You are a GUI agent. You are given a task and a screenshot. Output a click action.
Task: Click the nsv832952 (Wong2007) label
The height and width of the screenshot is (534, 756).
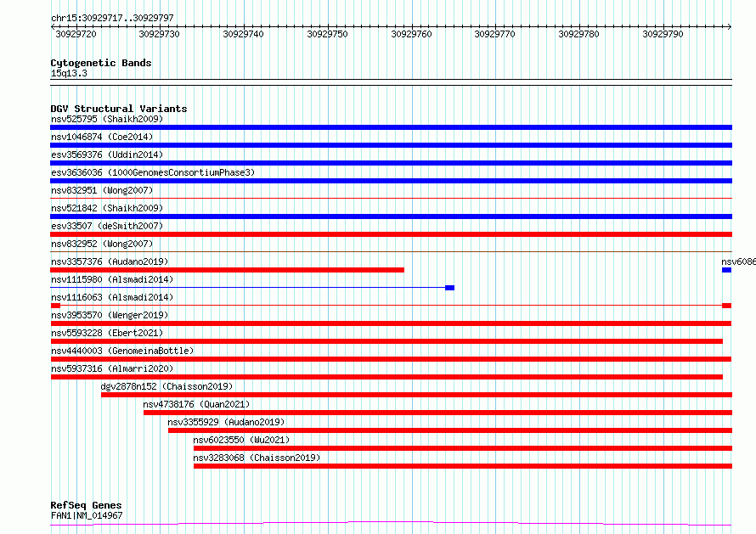click(102, 244)
